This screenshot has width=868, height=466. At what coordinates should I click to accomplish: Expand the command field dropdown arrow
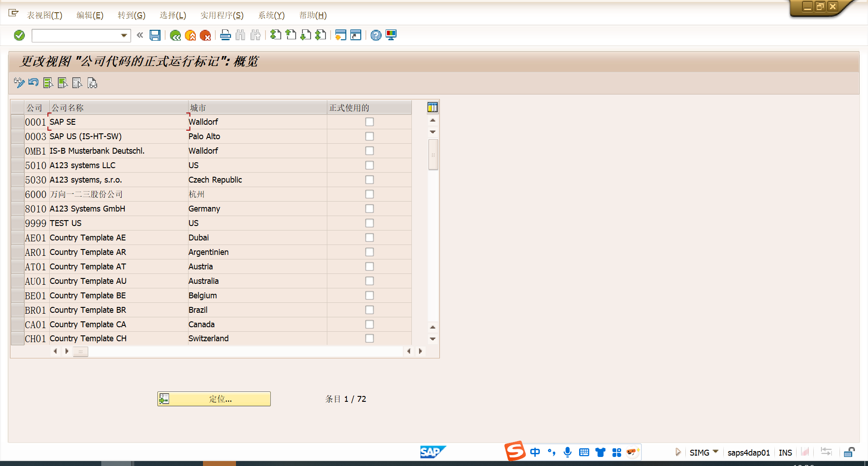click(124, 35)
